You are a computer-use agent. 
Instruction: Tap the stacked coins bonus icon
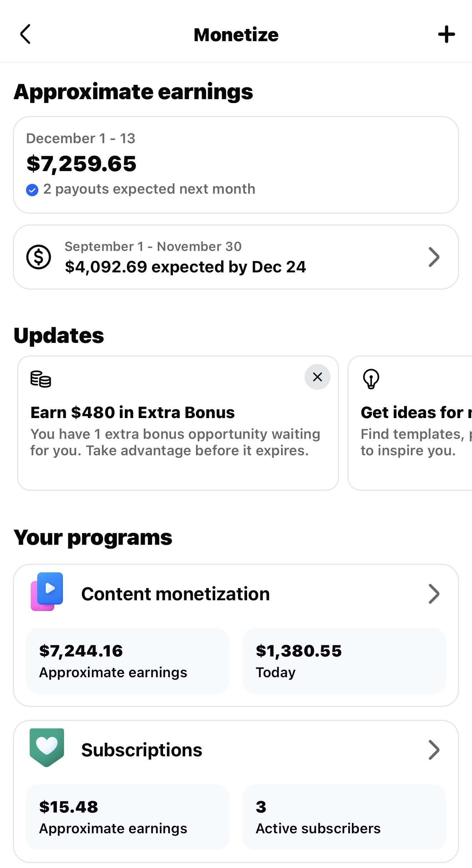coord(40,379)
